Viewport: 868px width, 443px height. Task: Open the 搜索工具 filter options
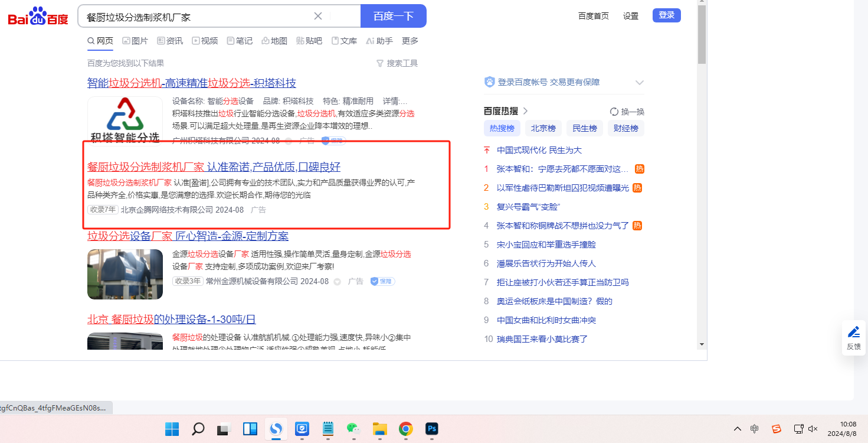(397, 63)
